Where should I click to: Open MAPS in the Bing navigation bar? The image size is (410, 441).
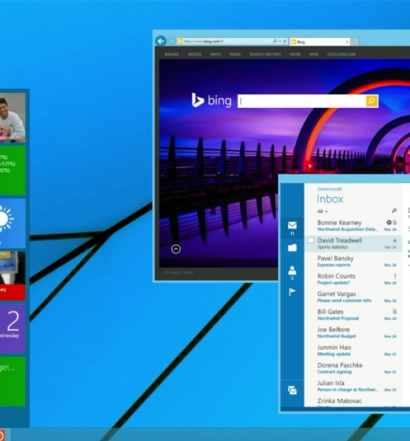[215, 54]
